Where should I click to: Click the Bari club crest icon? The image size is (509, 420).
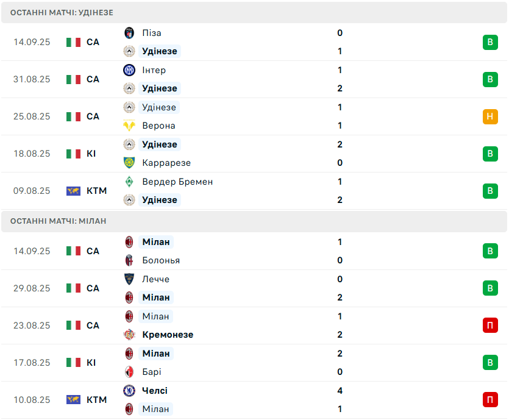(x=129, y=372)
